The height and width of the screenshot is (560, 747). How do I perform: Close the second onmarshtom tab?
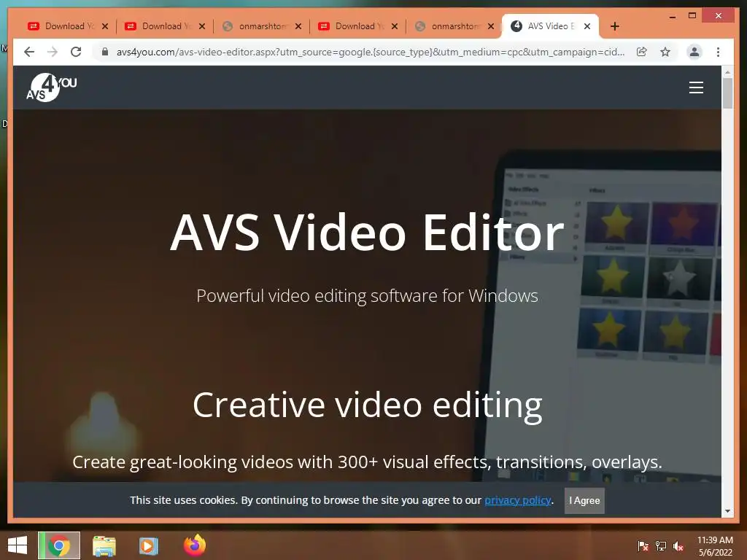click(x=491, y=26)
